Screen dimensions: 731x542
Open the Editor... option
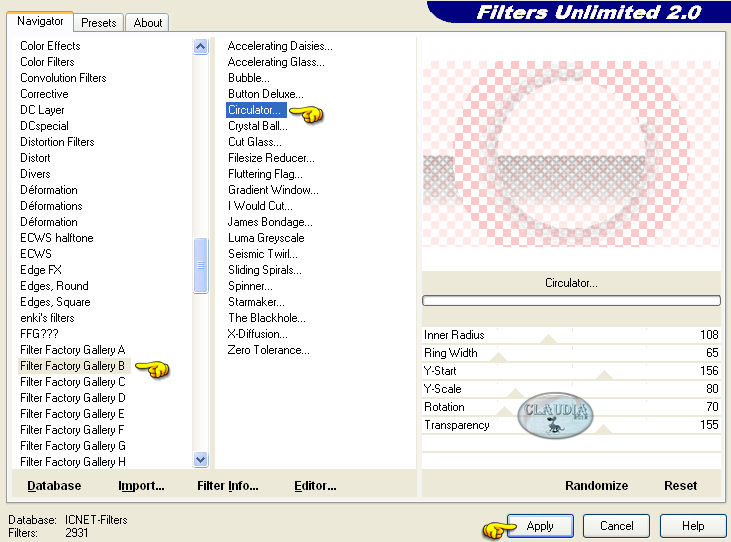pos(315,486)
